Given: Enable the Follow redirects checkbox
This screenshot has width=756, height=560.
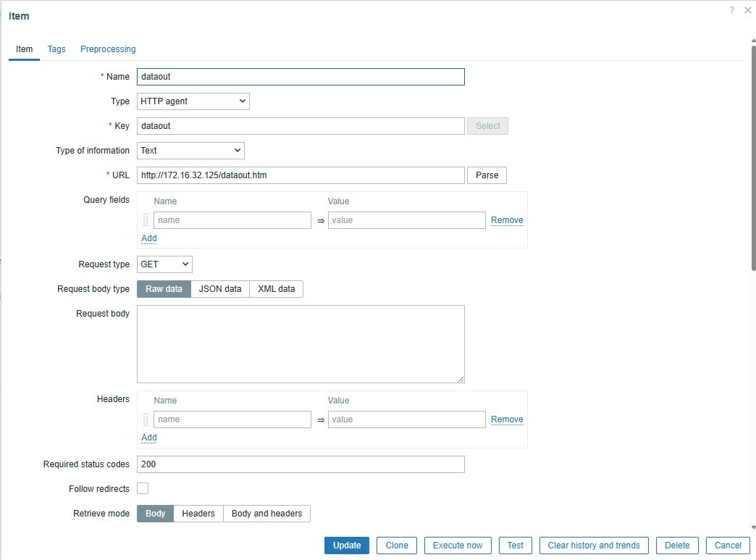Looking at the screenshot, I should (143, 488).
